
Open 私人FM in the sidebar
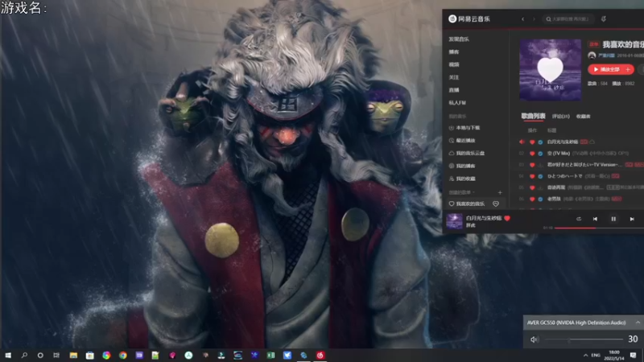tap(457, 103)
